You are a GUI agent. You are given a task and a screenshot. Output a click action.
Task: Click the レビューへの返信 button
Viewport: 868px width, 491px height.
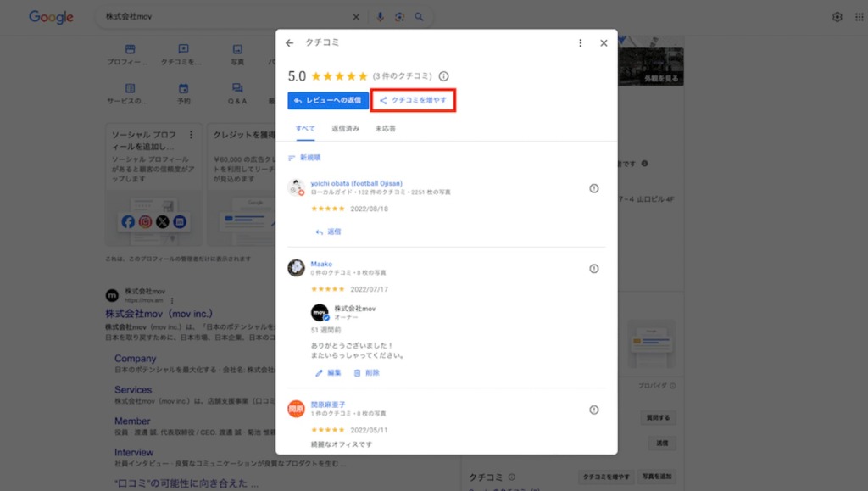(328, 101)
